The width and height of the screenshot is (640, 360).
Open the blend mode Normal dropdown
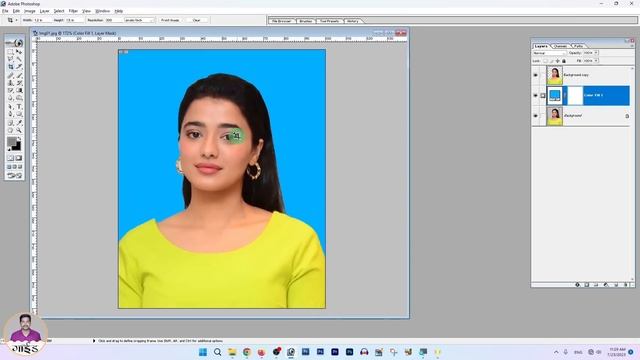coord(549,53)
